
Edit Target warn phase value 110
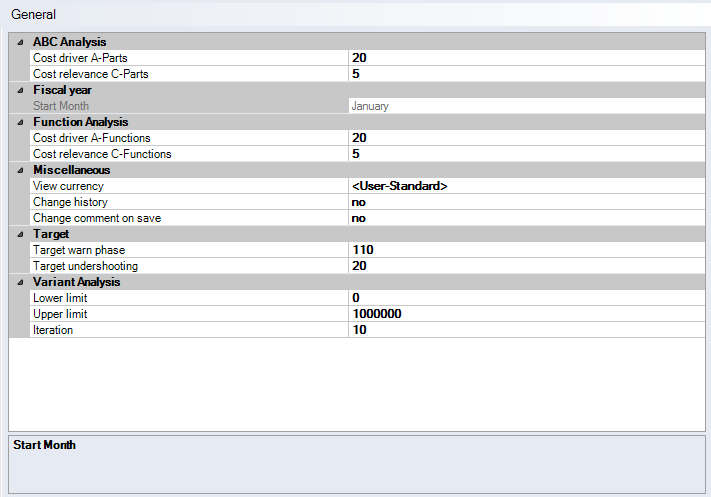[525, 250]
